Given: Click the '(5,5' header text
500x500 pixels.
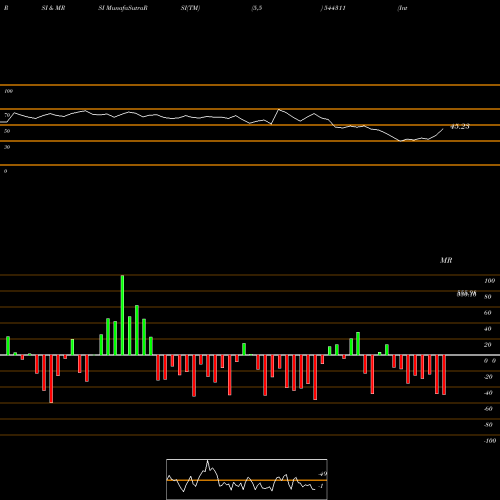Looking at the screenshot, I should tap(257, 8).
